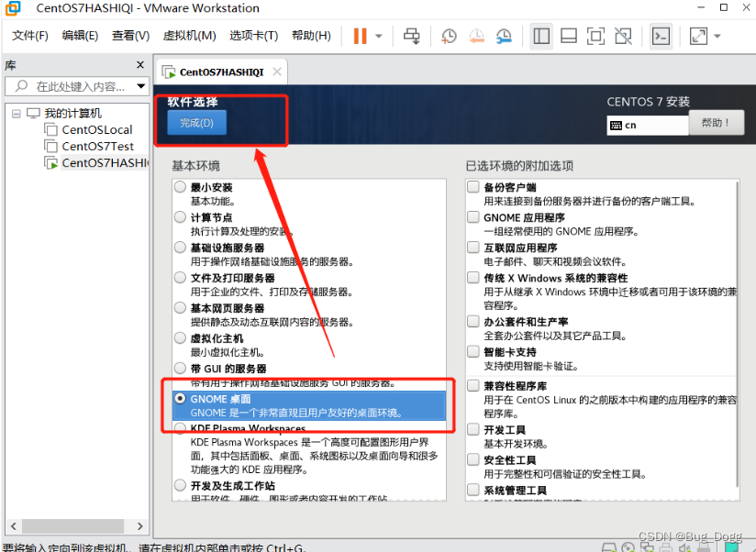Viewport: 756px width, 552px height.
Task: Check the 开发工具 checkbox
Action: (x=473, y=429)
